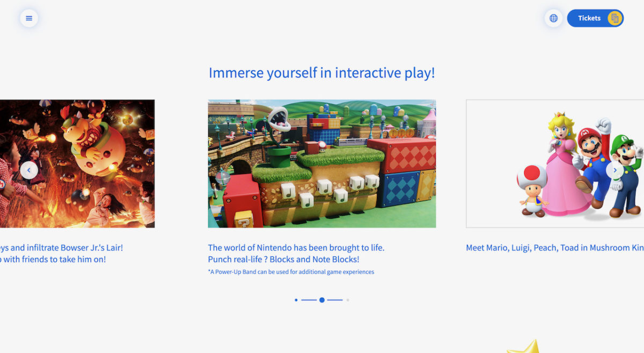This screenshot has height=353, width=644.
Task: Open the globe language selector
Action: 553,18
